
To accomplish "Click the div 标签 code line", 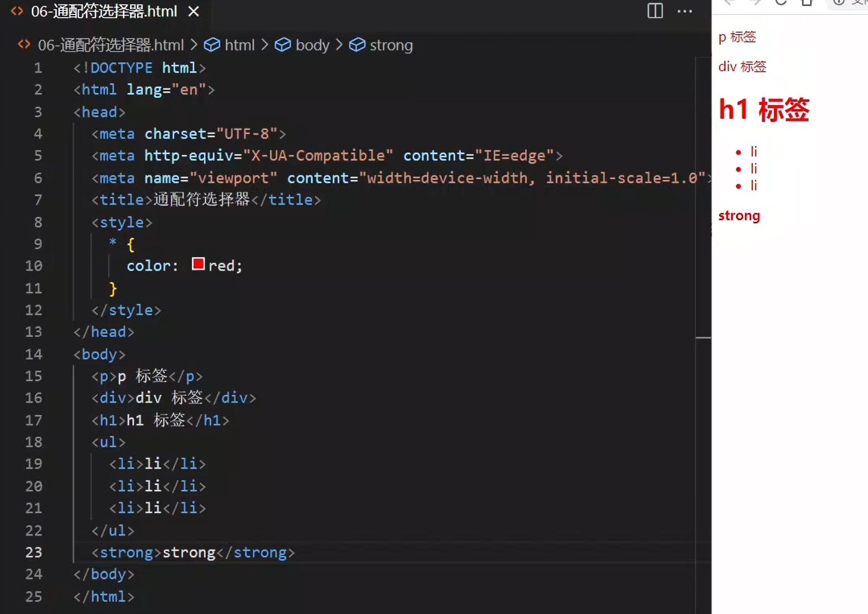I will click(x=174, y=398).
